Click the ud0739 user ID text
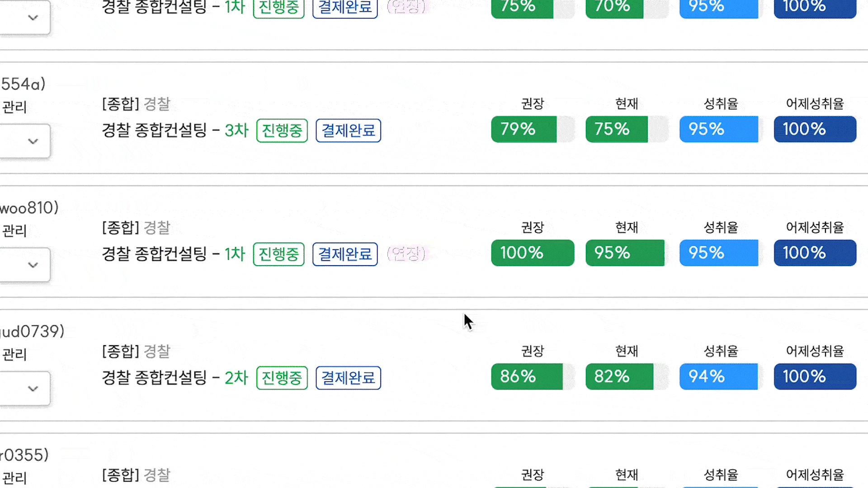Screen dimensions: 868x488 [32, 332]
